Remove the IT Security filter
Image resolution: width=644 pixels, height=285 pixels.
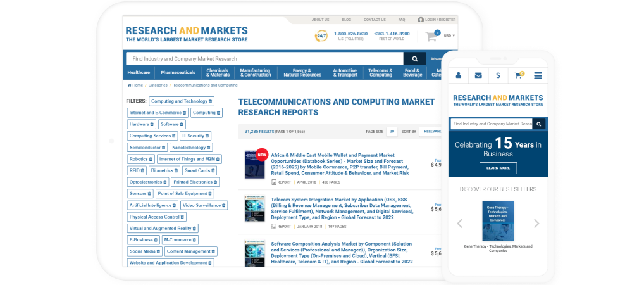207,136
